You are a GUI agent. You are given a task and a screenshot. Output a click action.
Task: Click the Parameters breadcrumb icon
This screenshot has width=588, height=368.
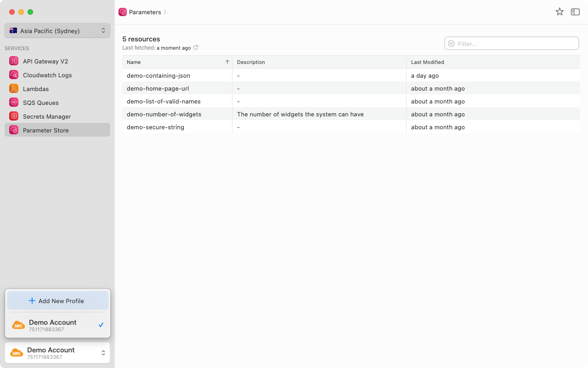click(x=123, y=12)
